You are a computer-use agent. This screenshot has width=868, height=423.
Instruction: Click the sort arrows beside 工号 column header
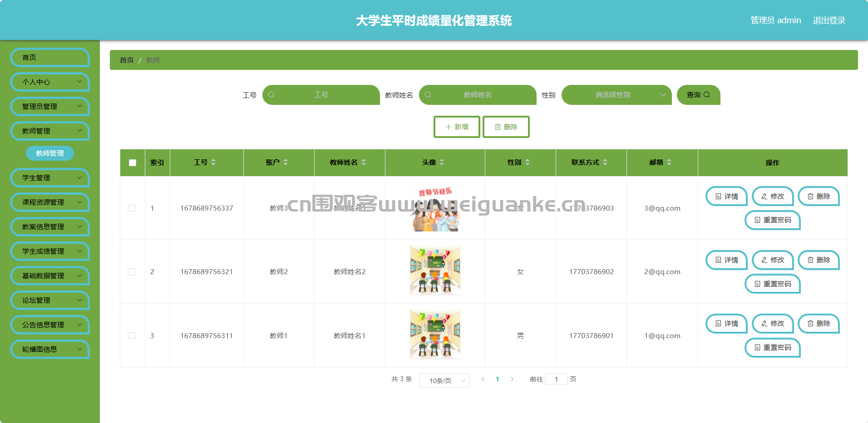(x=213, y=162)
